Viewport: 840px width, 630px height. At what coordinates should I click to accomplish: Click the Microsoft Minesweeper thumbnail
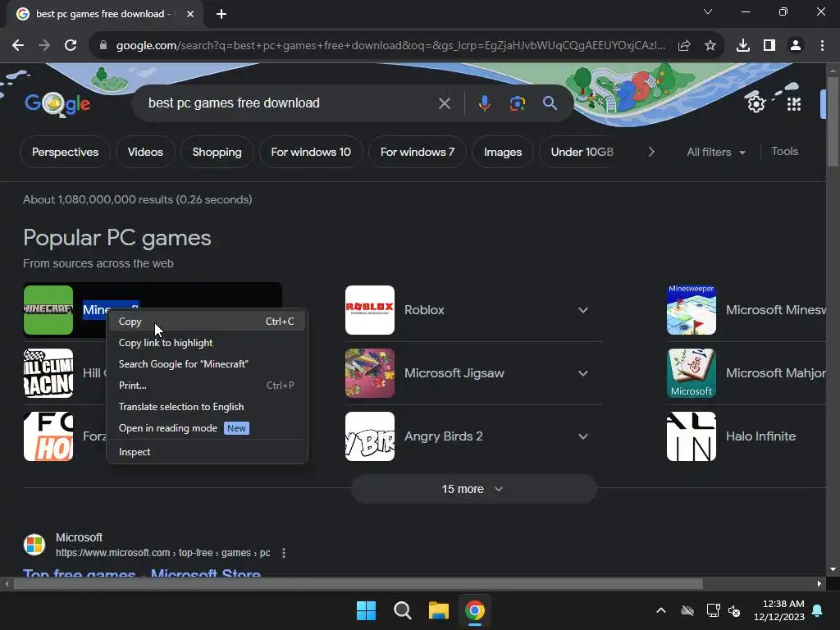click(x=691, y=310)
